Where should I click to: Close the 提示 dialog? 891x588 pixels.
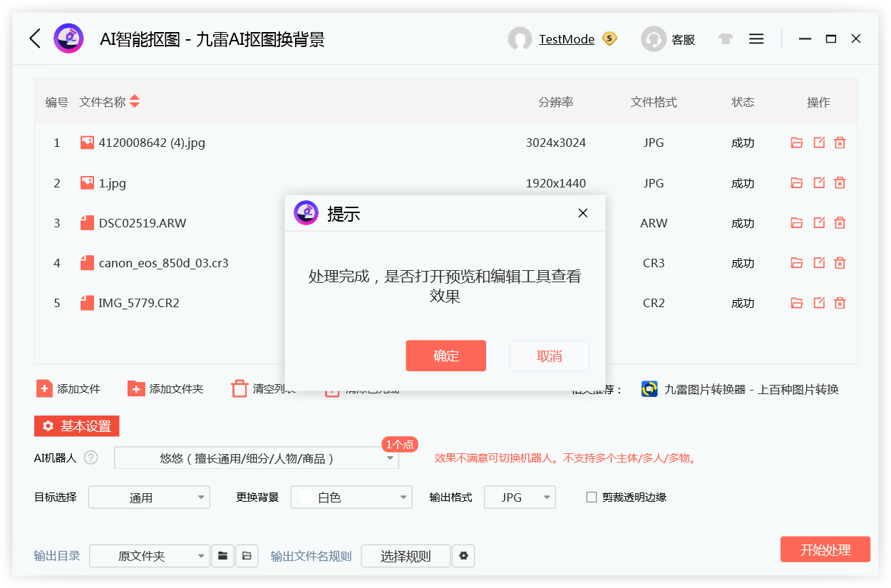tap(583, 213)
